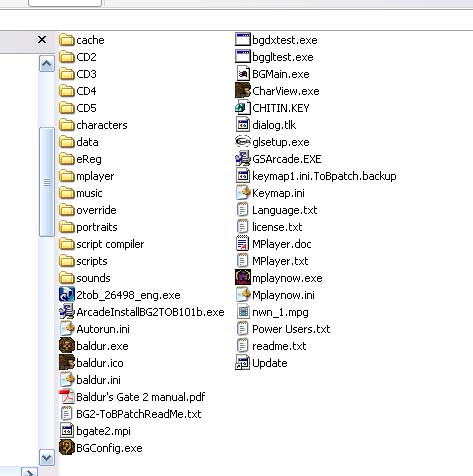This screenshot has height=476, width=473.
Task: Click the readme.txt file name
Action: (279, 346)
